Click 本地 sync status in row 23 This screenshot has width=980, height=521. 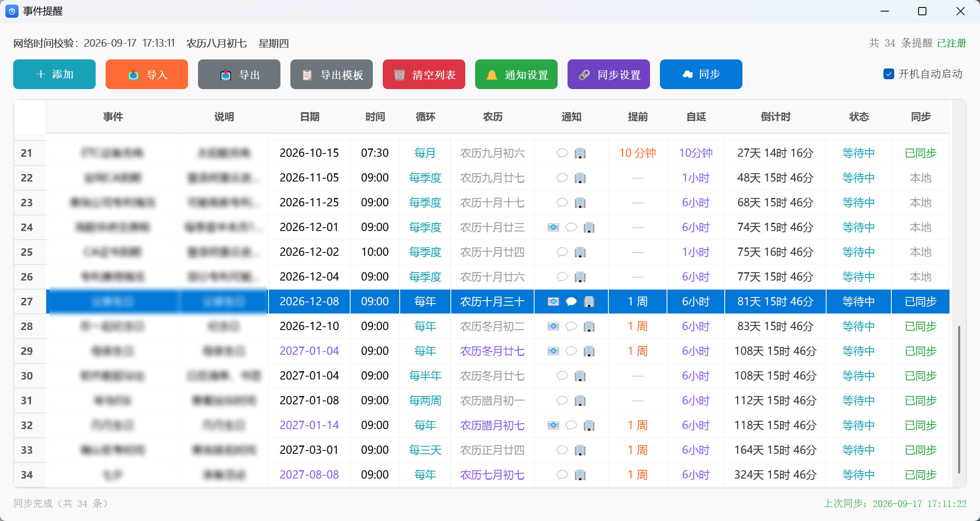921,203
